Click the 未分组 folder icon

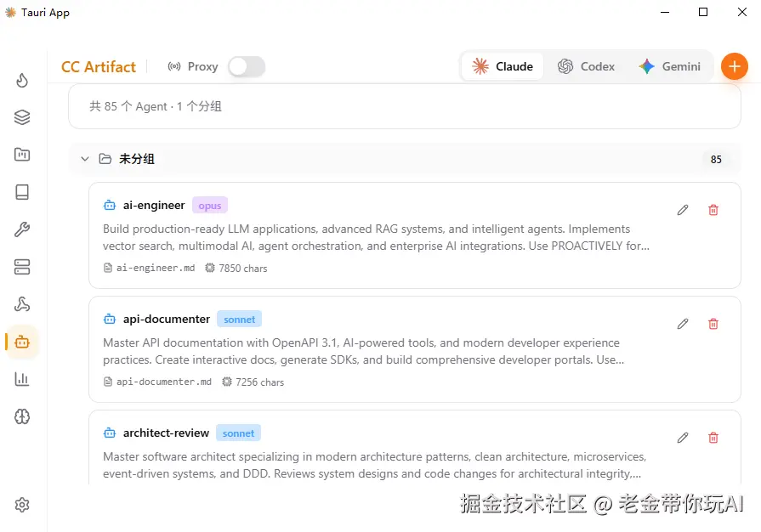pyautogui.click(x=105, y=159)
